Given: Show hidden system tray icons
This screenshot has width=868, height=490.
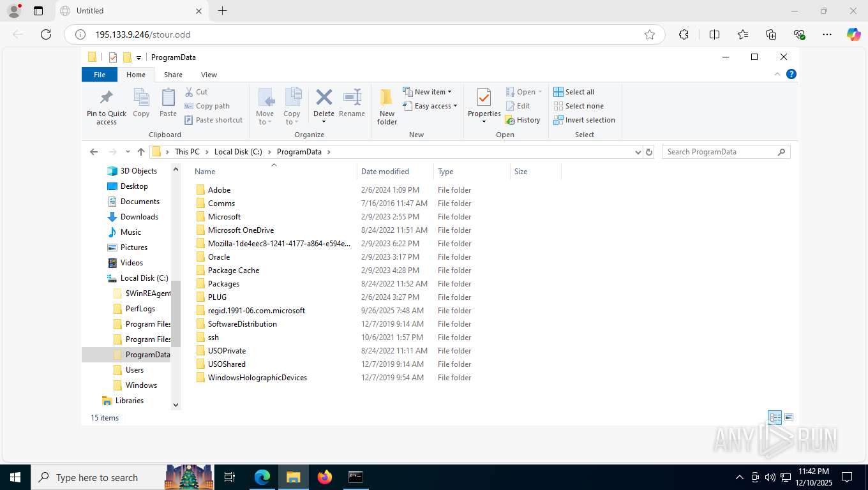Looking at the screenshot, I should (x=740, y=477).
